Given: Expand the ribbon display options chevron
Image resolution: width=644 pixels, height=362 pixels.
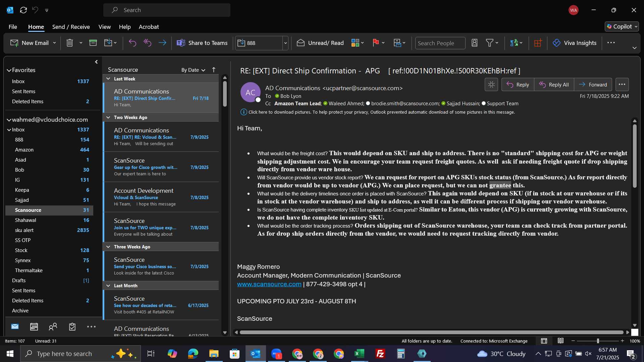Looking at the screenshot, I should 634,48.
